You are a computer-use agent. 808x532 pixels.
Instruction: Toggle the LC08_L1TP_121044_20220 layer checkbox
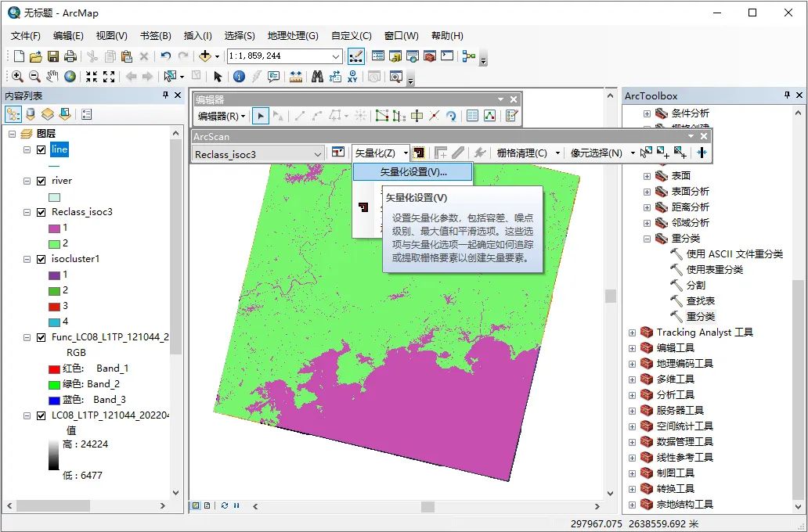pos(41,415)
